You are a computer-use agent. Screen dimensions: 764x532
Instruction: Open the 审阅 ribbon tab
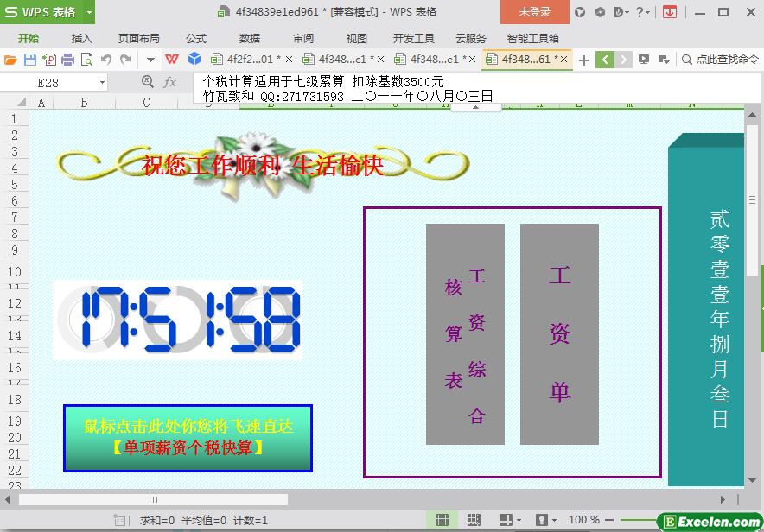click(303, 39)
